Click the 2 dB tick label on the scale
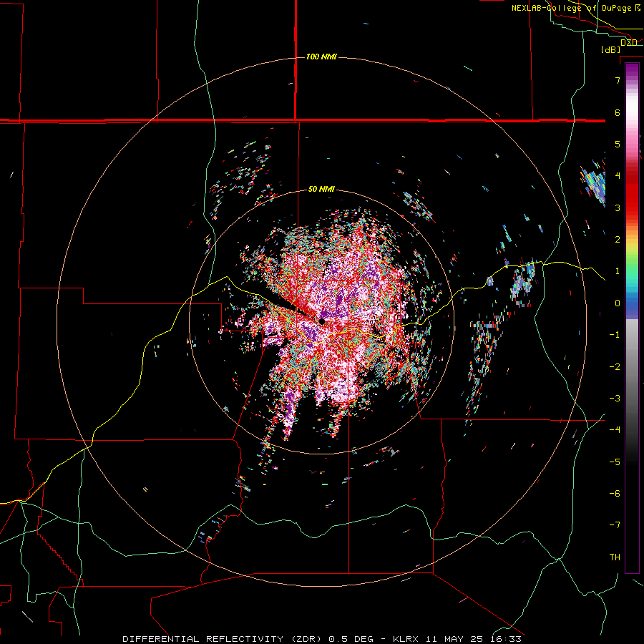The image size is (644, 644). click(618, 240)
